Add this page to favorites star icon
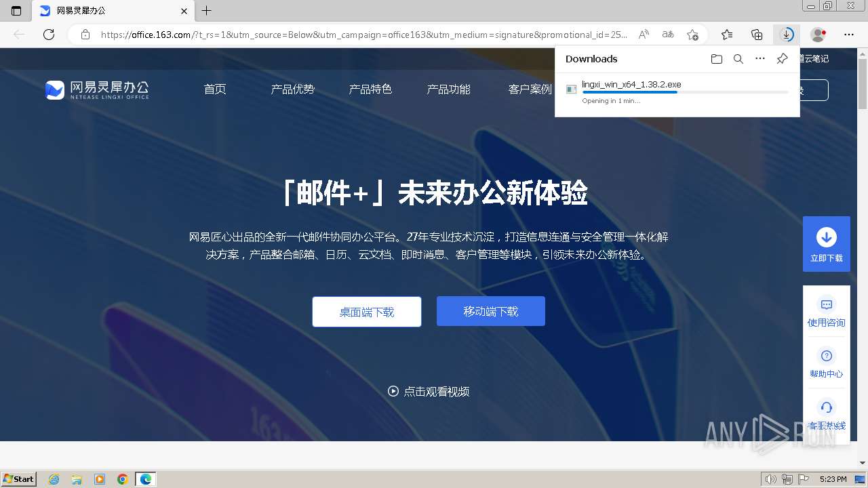Image resolution: width=868 pixels, height=488 pixels. pos(692,35)
